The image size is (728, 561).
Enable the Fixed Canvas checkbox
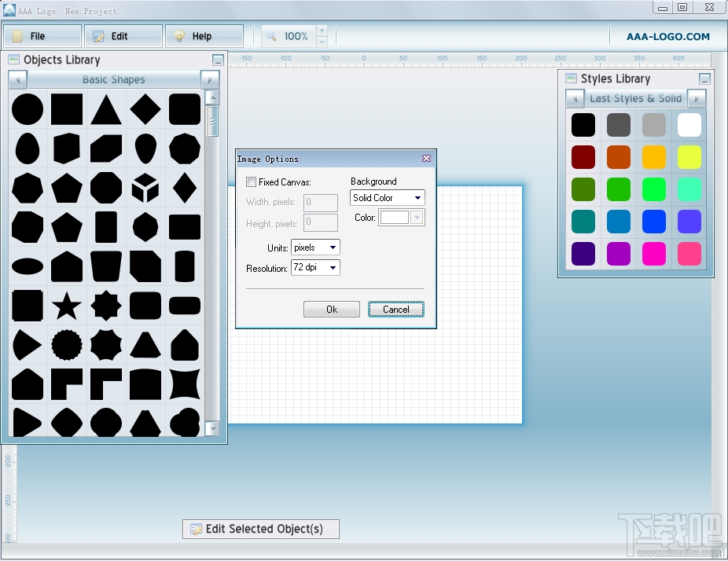[x=251, y=182]
